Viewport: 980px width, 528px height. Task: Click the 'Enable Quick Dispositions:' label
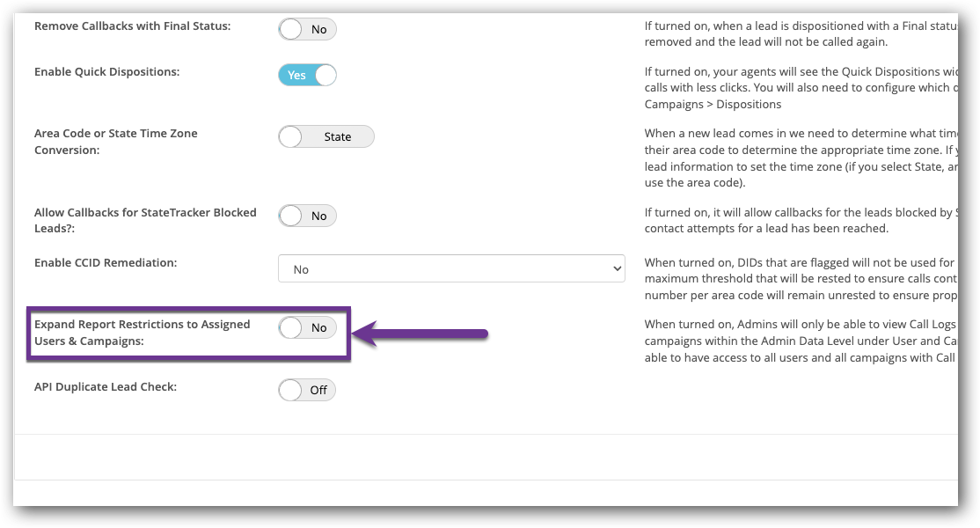pyautogui.click(x=106, y=72)
